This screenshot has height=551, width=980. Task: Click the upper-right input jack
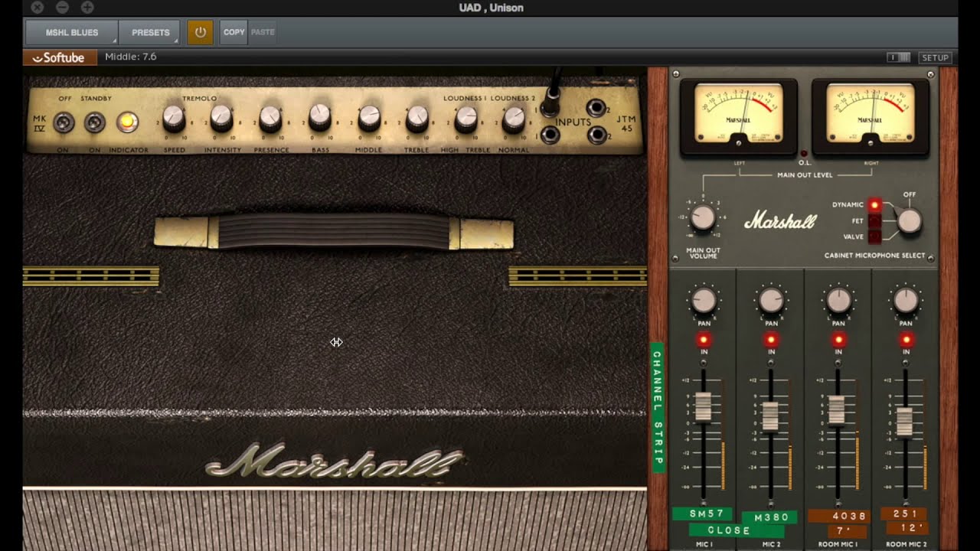pyautogui.click(x=596, y=108)
